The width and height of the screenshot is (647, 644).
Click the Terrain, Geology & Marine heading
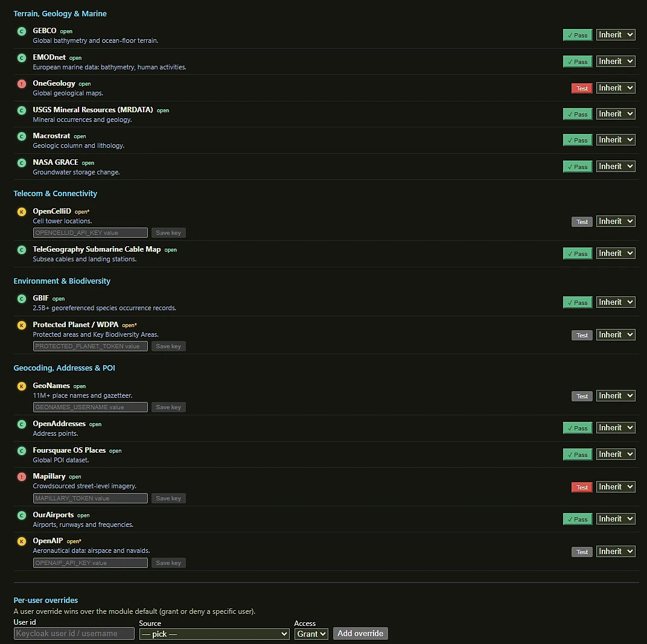pos(60,14)
